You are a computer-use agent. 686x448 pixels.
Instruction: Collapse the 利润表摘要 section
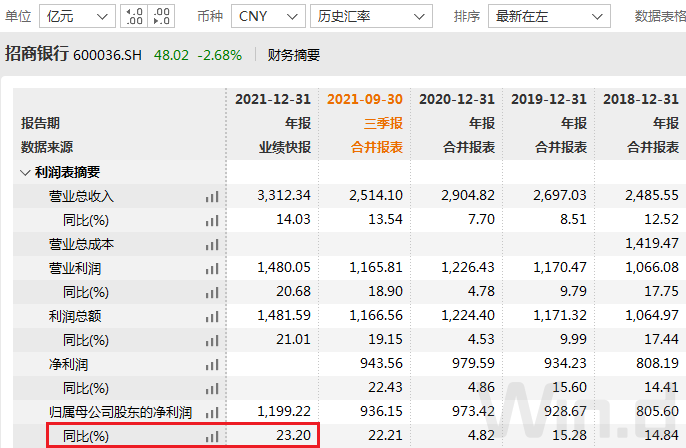coord(25,172)
